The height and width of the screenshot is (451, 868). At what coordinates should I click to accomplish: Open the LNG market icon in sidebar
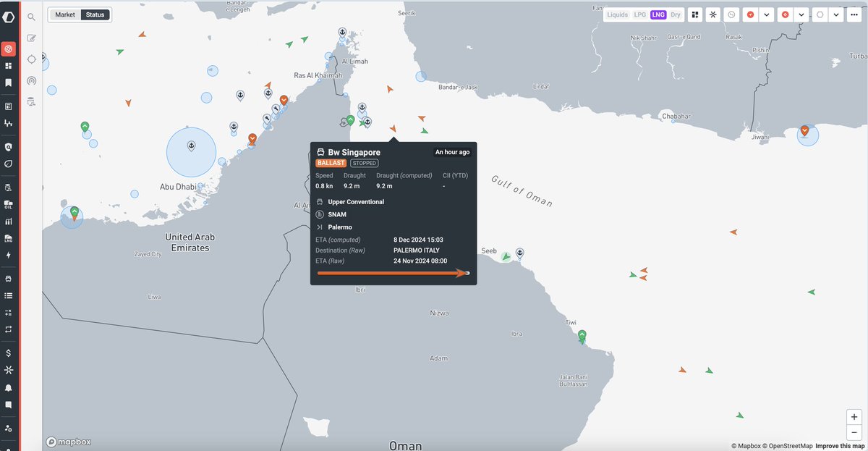(9, 238)
